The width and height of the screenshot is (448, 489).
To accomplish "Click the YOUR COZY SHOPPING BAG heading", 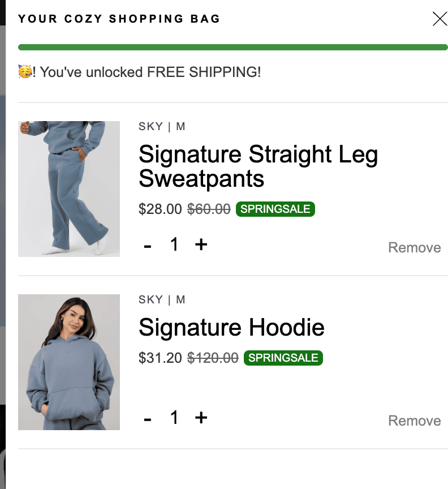I will (119, 19).
